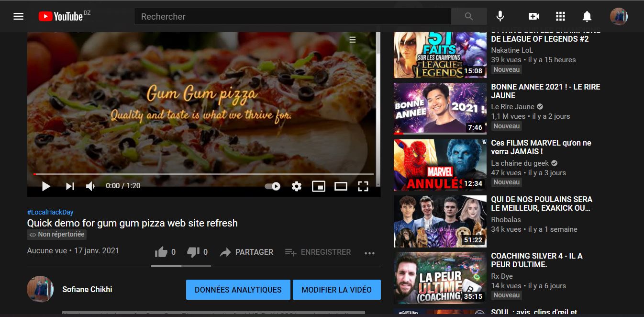Click the create video camera icon
This screenshot has height=317, width=644.
(533, 16)
